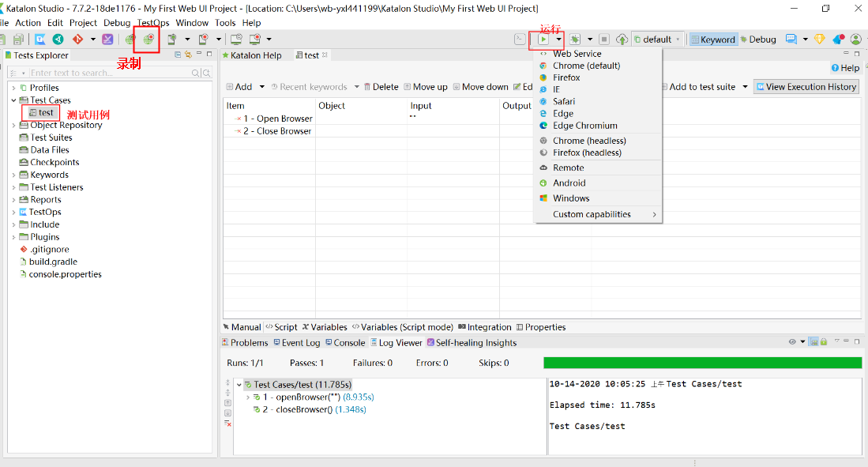
Task: Collapse all in Tests Explorer icon
Action: pyautogui.click(x=178, y=55)
